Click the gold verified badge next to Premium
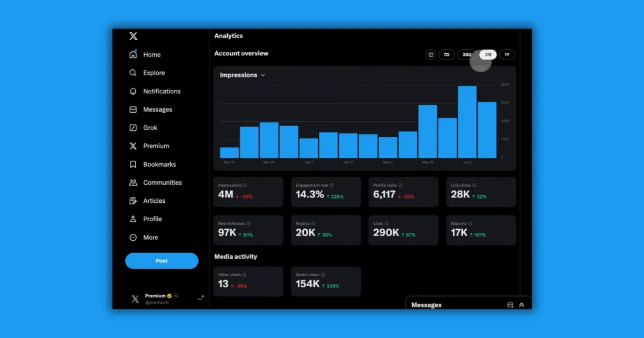The height and width of the screenshot is (338, 644). tap(169, 296)
